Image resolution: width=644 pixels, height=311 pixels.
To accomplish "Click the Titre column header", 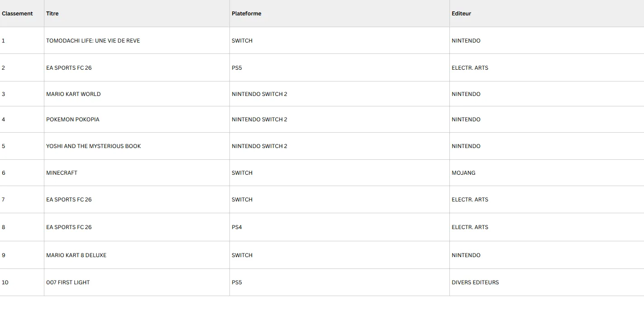I will click(137, 14).
